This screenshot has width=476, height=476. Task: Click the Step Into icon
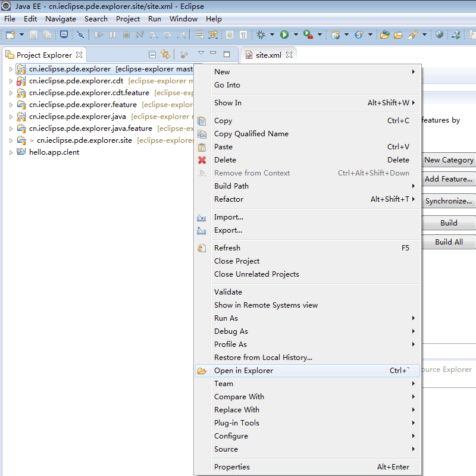coord(154,35)
